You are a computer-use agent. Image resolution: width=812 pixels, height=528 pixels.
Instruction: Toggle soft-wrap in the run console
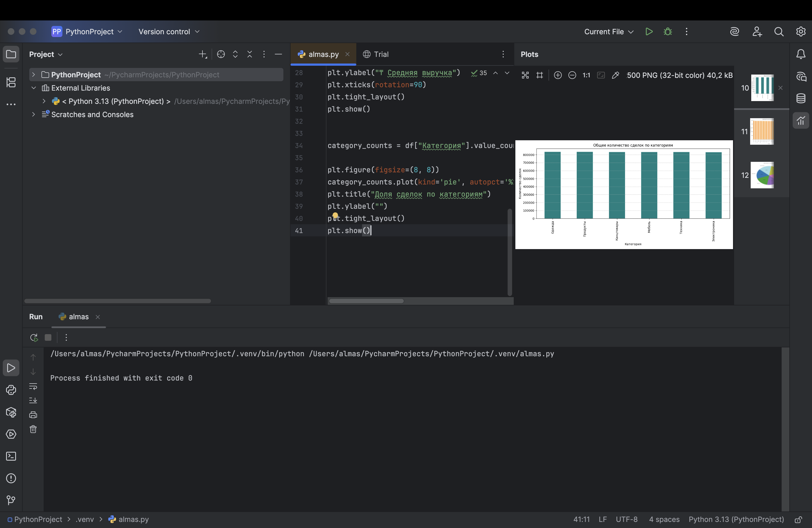tap(33, 386)
